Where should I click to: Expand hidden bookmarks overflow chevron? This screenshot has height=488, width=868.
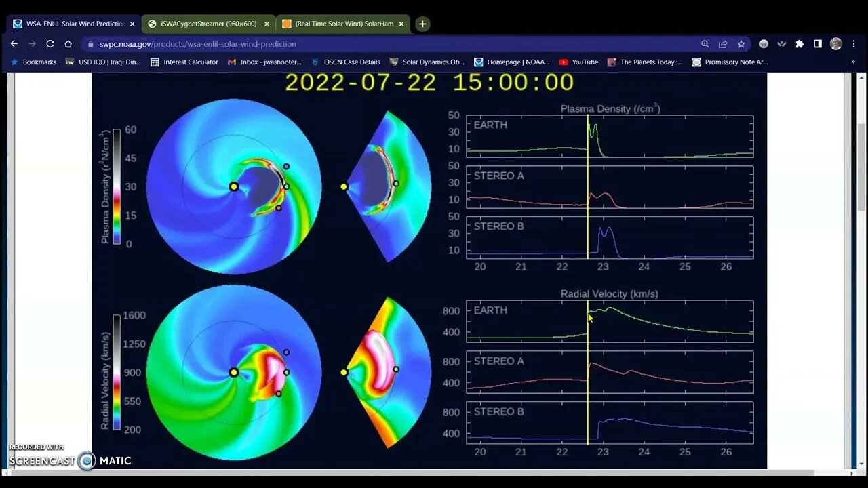point(853,62)
